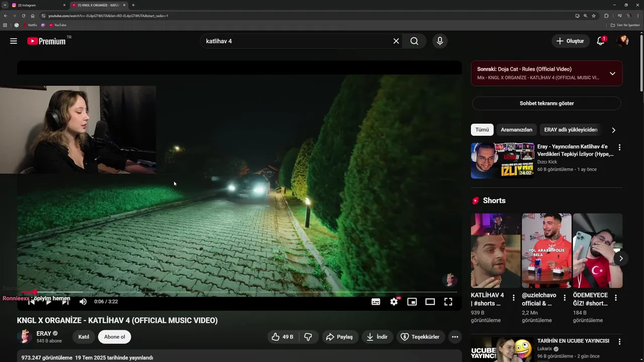Open the ÖDEMEYECEĞİZ! short thumbnail
The height and width of the screenshot is (362, 644).
[x=598, y=250]
